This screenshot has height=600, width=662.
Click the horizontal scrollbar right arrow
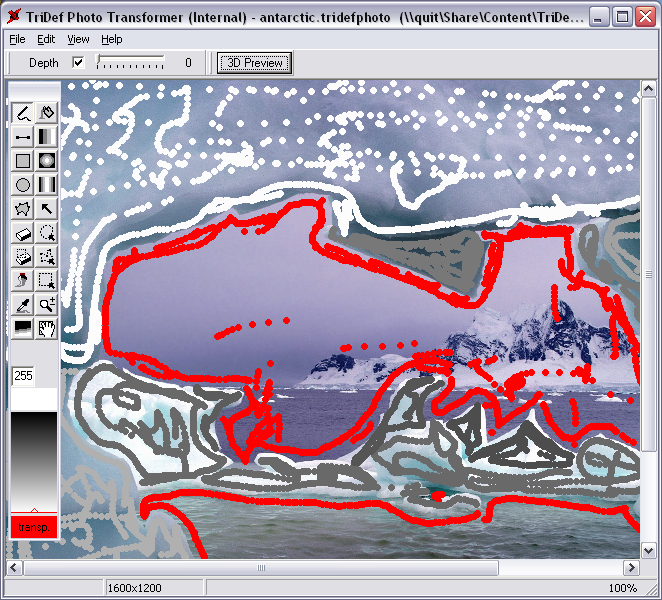coord(631,568)
